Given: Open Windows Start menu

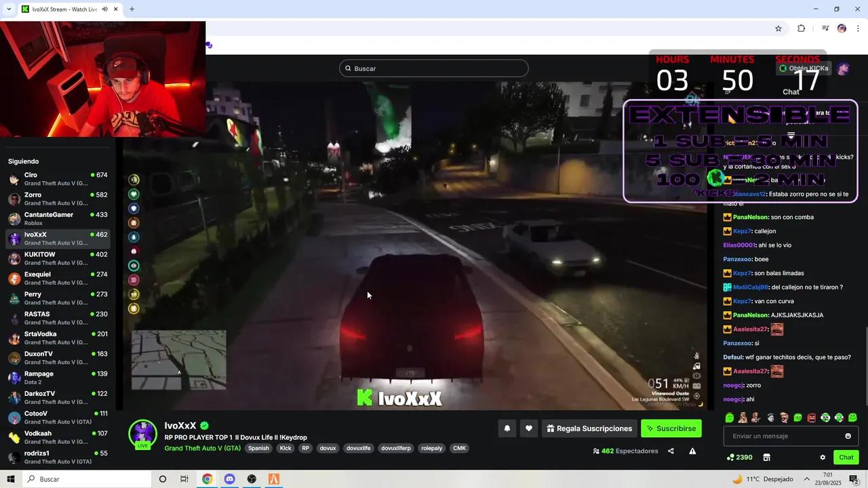Looking at the screenshot, I should point(10,479).
